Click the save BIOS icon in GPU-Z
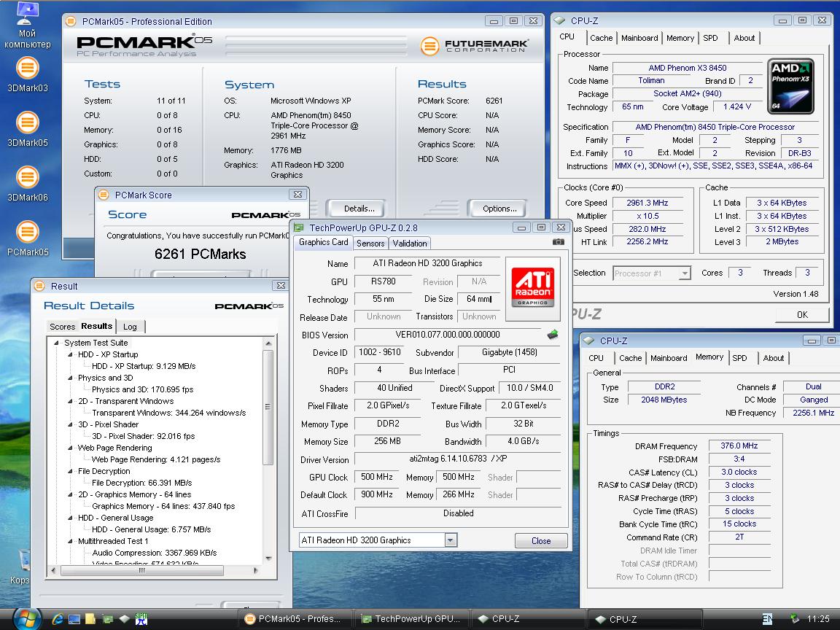 point(552,335)
